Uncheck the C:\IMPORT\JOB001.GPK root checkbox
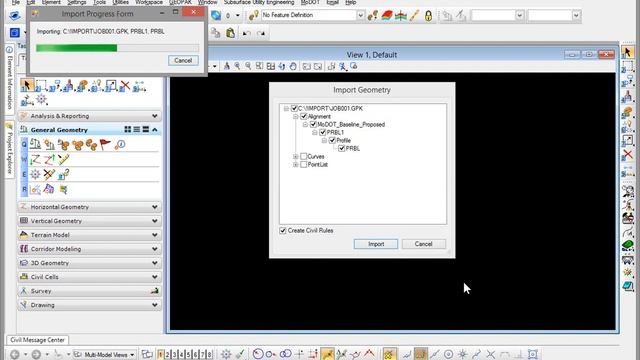Image resolution: width=640 pixels, height=360 pixels. point(294,109)
